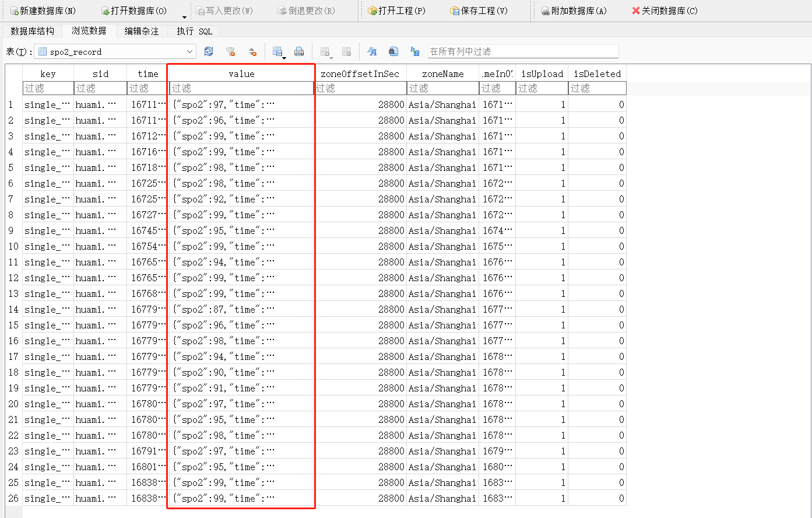The height and width of the screenshot is (518, 812).
Task: Sort by the time column header
Action: 148,73
